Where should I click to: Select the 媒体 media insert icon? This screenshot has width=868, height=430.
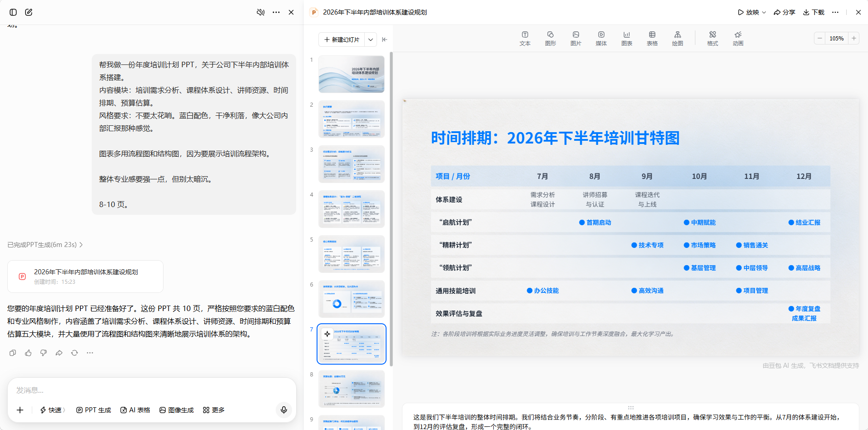[x=601, y=39]
